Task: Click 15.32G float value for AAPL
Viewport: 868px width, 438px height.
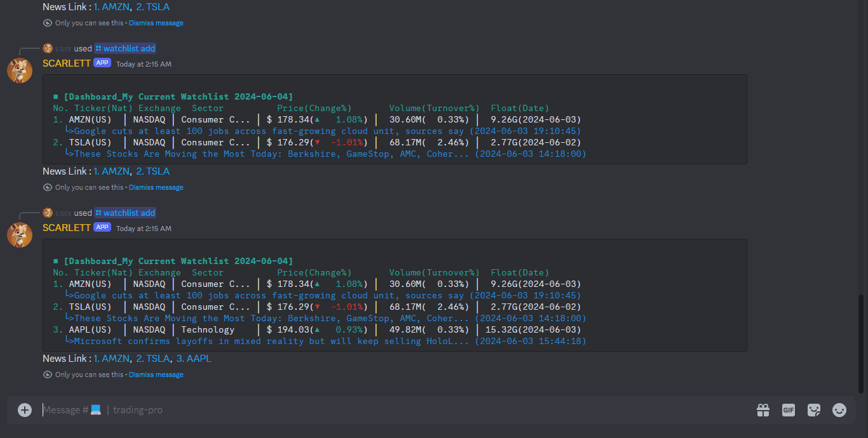Action: (501, 329)
